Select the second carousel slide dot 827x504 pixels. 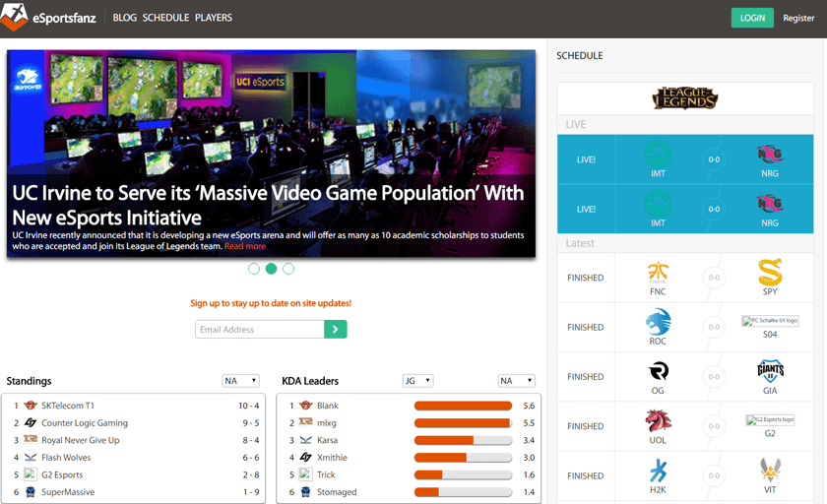pyautogui.click(x=271, y=269)
